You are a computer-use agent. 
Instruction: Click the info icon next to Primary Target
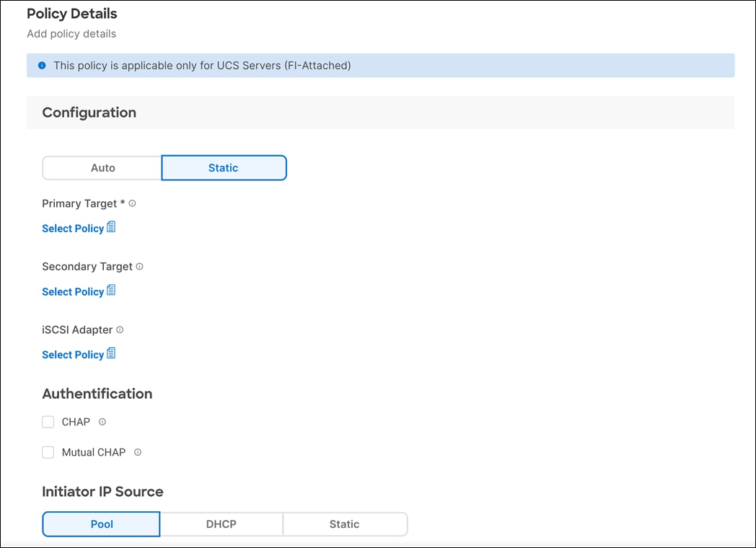coord(131,203)
